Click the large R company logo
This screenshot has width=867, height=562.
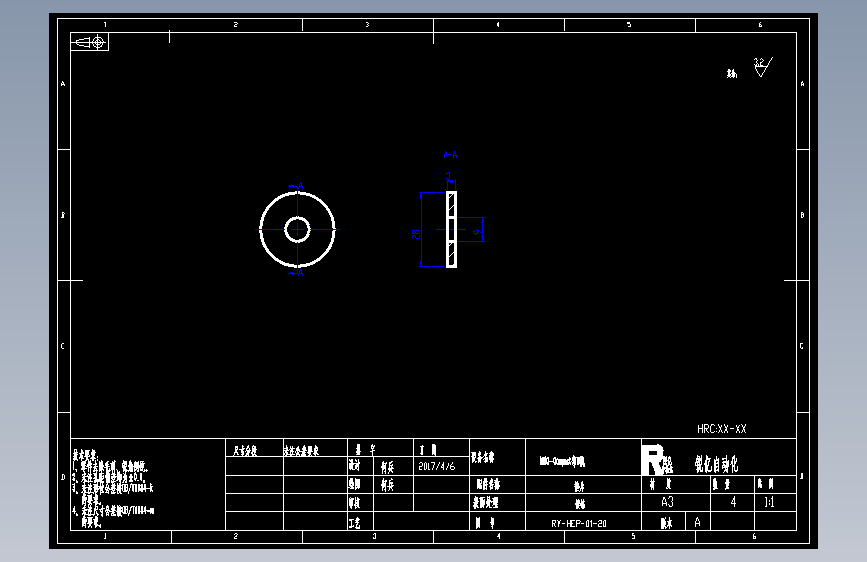(x=652, y=460)
